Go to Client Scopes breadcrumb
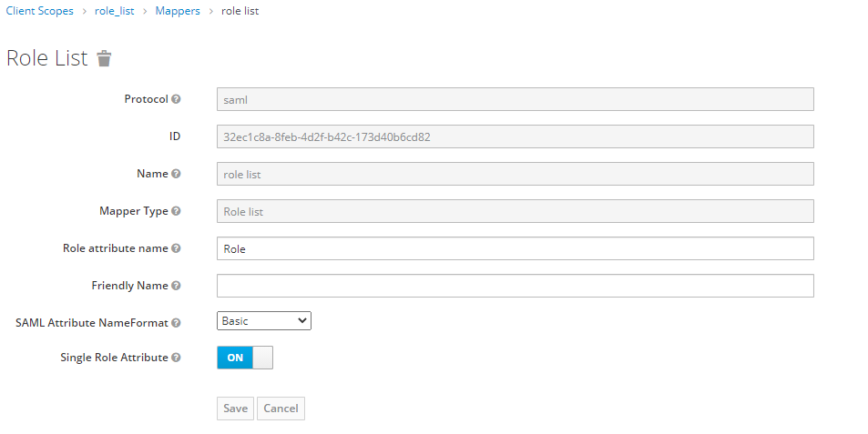868x434 pixels. pos(40,11)
